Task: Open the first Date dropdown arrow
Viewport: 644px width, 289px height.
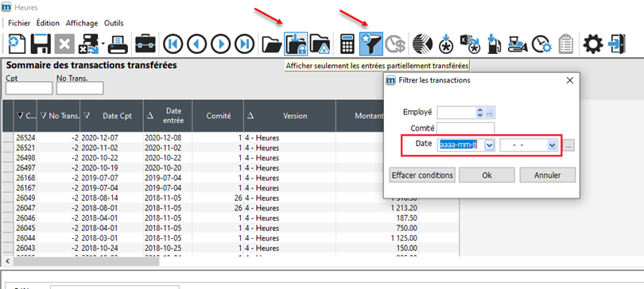Action: (x=489, y=144)
